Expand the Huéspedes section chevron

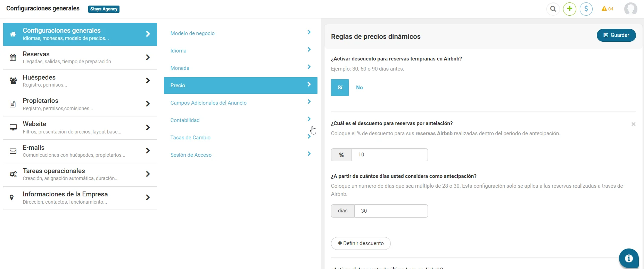(148, 81)
